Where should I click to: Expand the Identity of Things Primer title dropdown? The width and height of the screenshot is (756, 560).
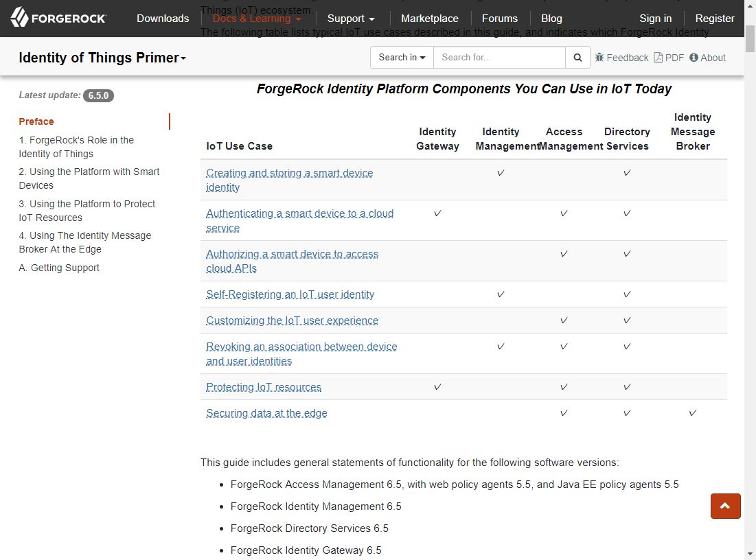102,58
